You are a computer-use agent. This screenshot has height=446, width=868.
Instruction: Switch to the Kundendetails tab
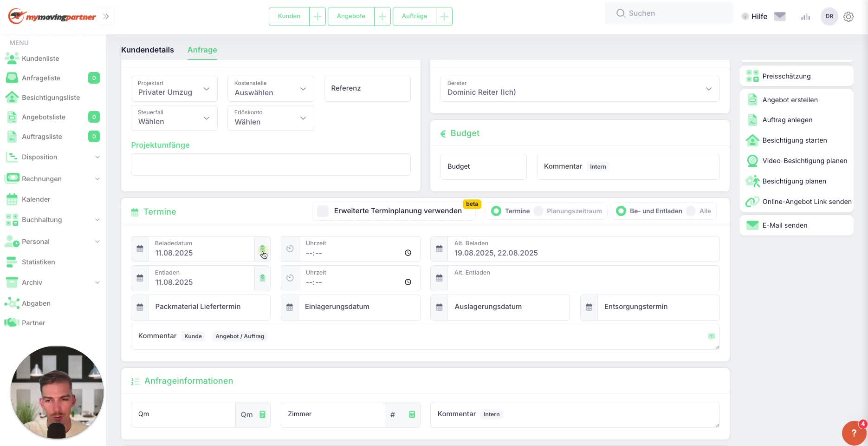(x=148, y=50)
